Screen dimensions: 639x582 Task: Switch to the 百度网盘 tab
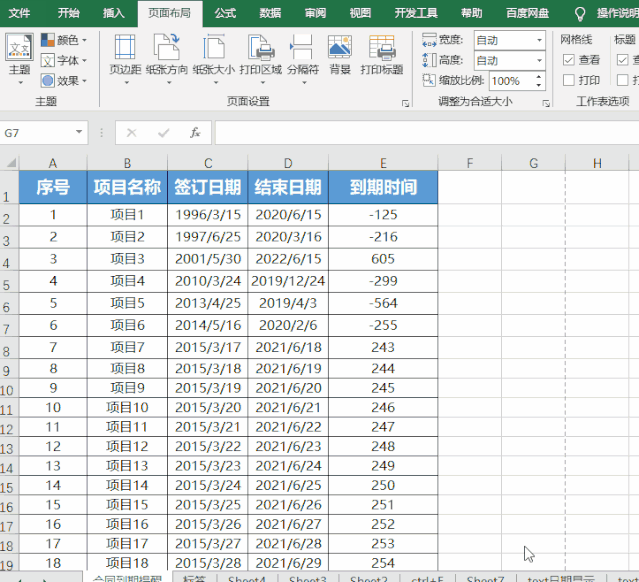527,13
